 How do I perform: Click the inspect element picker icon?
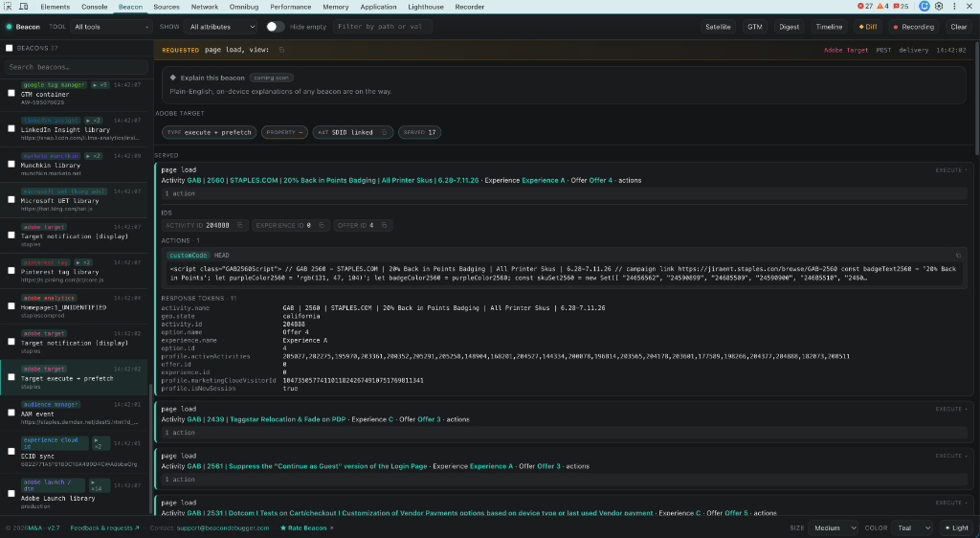pyautogui.click(x=8, y=7)
